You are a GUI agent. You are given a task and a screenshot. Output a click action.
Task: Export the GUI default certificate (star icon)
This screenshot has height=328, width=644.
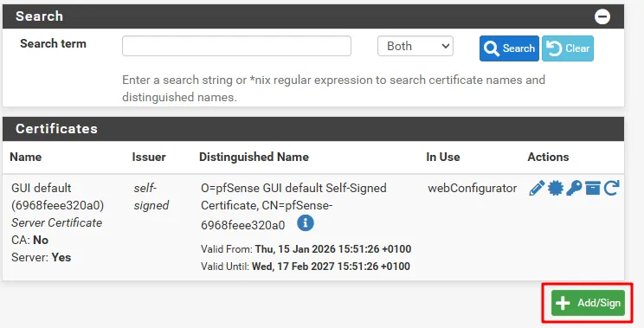coord(556,188)
